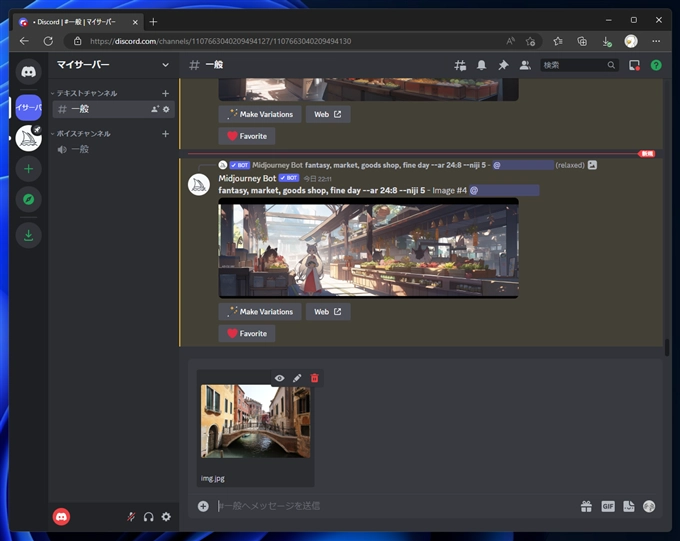Open user settings gear in user panel
Viewport: 680px width, 541px height.
166,517
